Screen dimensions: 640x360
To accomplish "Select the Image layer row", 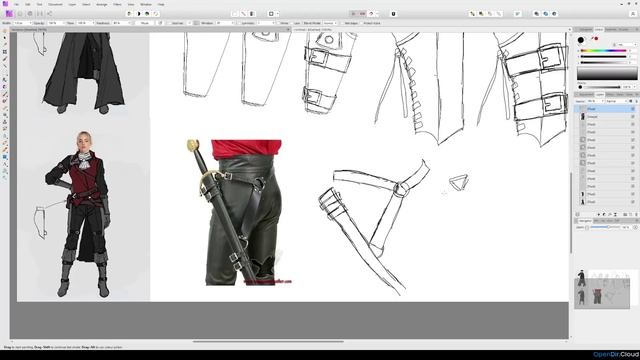I will (x=605, y=117).
